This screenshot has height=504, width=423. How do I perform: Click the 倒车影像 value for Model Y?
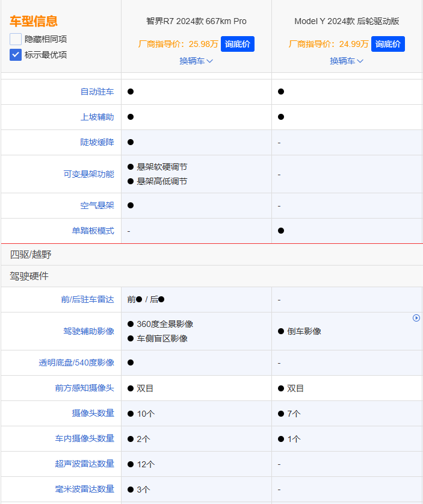tap(304, 331)
